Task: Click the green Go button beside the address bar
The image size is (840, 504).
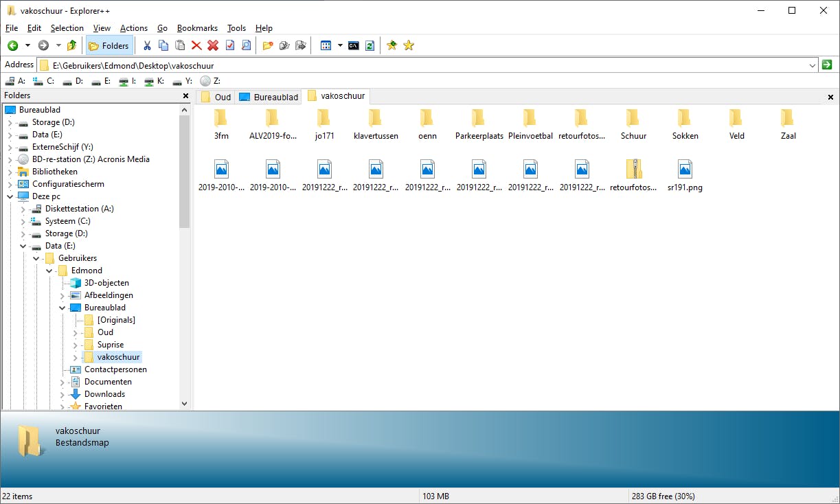Action: coord(827,65)
